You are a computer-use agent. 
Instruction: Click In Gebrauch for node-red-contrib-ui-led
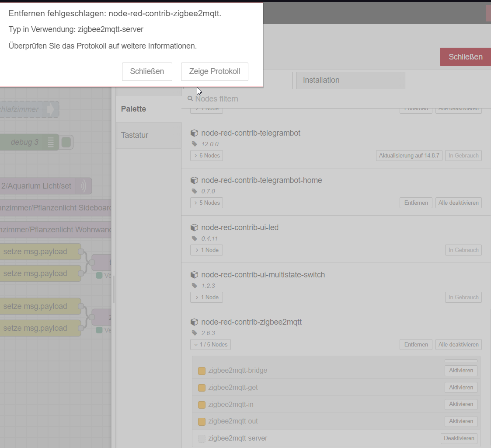tap(463, 250)
